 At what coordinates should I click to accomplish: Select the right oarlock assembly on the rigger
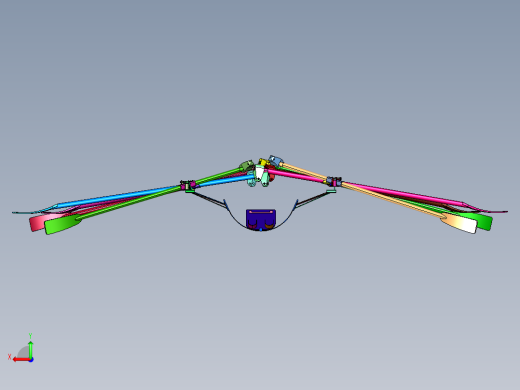pos(334,182)
